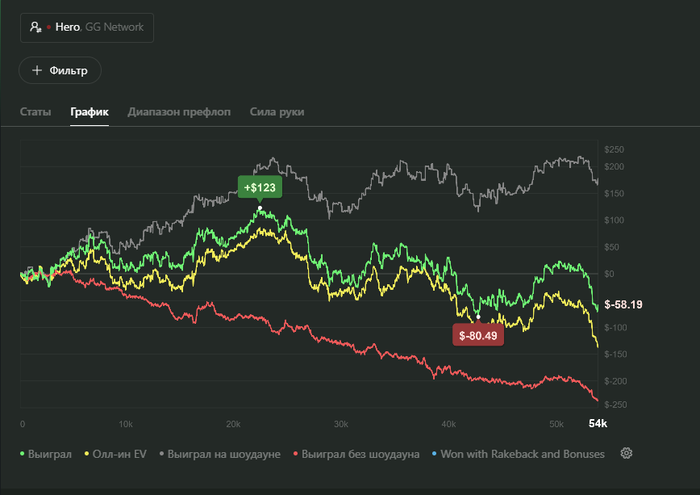
Task: Hide the Выиграл на шоудауне line
Action: click(225, 454)
